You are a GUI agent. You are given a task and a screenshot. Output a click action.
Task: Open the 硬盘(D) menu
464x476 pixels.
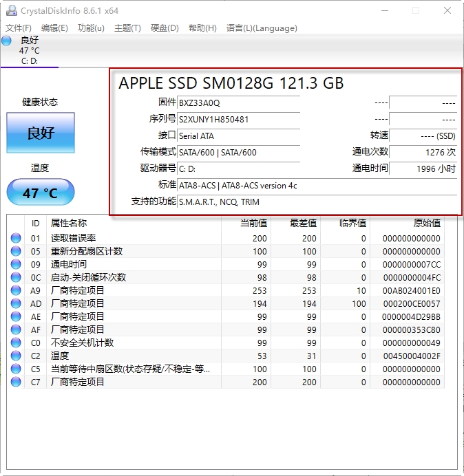(x=165, y=28)
